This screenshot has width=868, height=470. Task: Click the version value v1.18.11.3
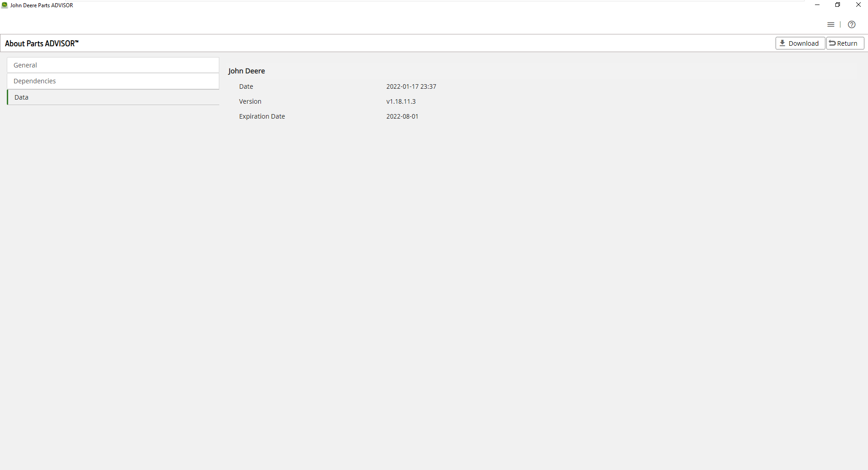(x=401, y=101)
